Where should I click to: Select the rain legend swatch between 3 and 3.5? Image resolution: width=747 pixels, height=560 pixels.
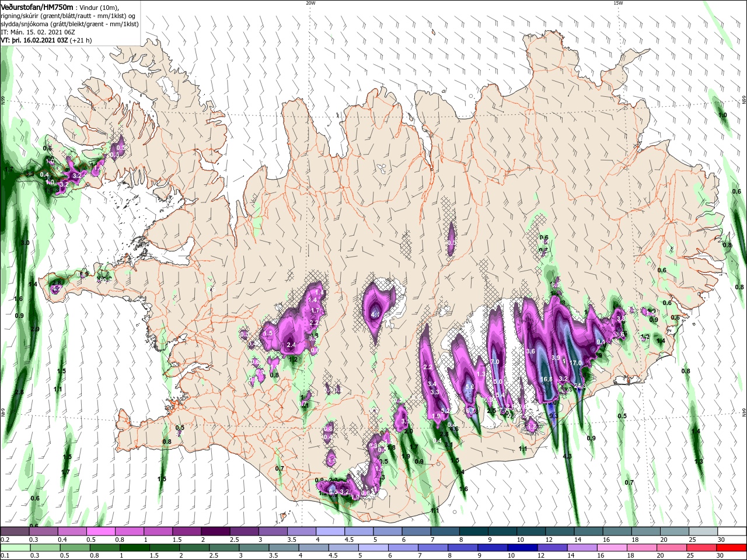(254, 548)
